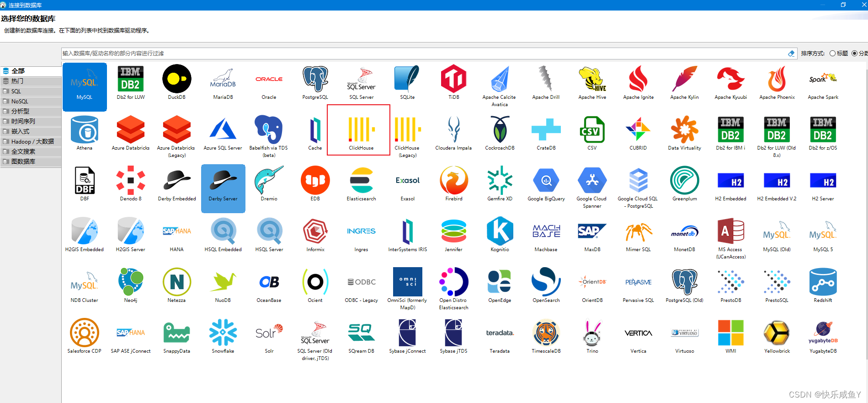Choose the Azure SQL Server driver
Screen dimensions: 868x403
(x=223, y=134)
